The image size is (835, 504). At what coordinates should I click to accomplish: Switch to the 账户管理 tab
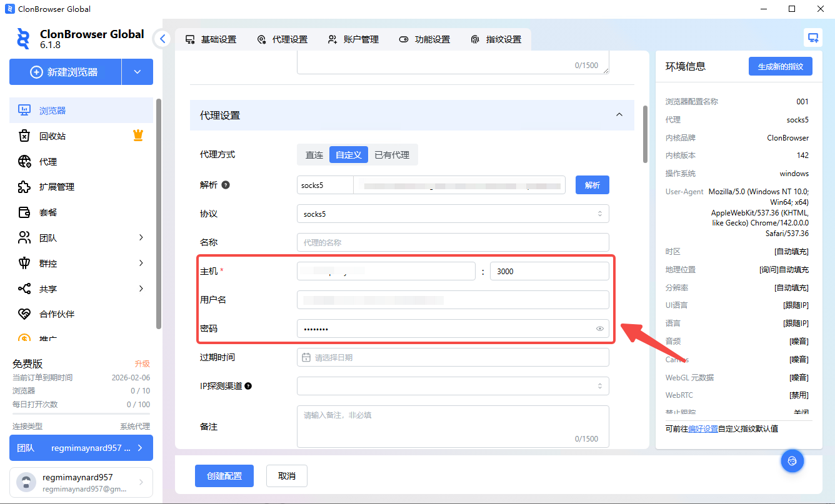pyautogui.click(x=354, y=39)
